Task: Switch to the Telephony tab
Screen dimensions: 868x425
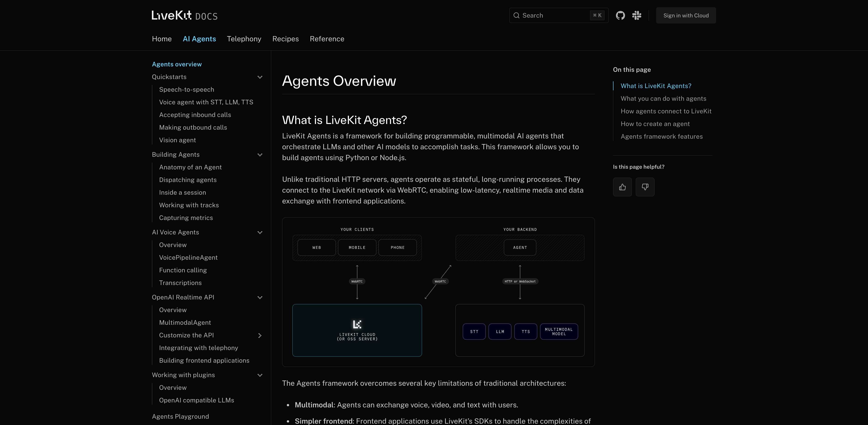Action: pyautogui.click(x=244, y=39)
